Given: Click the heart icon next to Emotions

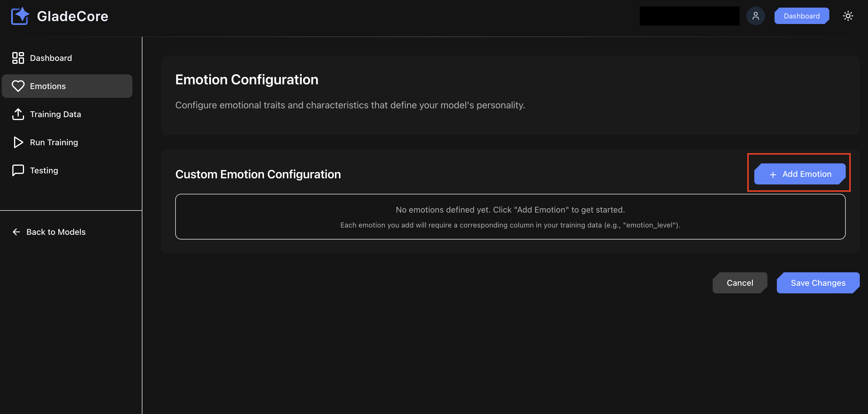Looking at the screenshot, I should 18,86.
